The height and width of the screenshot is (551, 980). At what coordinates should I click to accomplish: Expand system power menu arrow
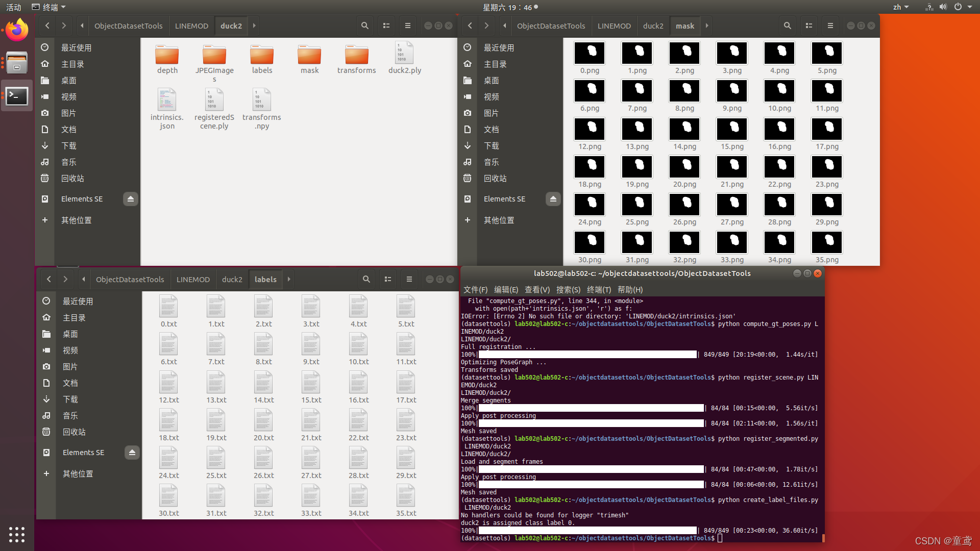point(970,7)
